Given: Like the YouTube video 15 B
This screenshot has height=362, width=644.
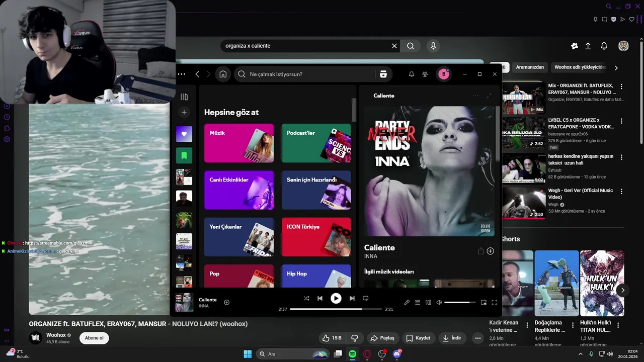Looking at the screenshot, I should click(332, 338).
